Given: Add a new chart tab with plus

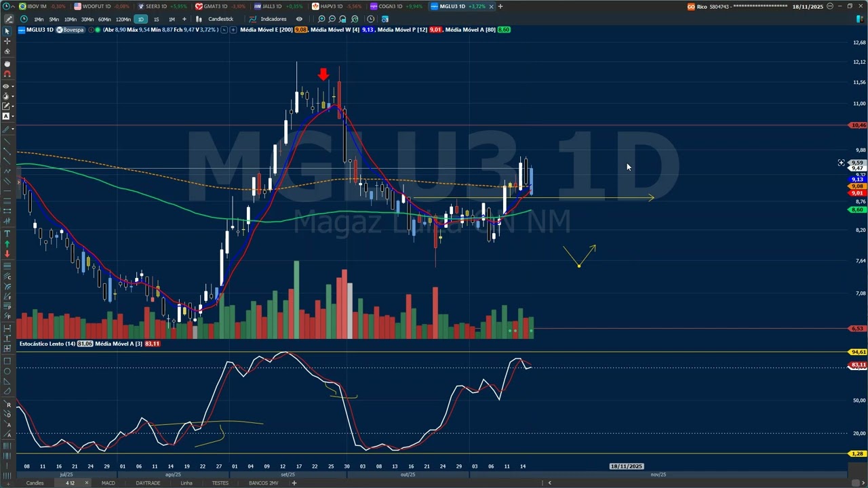Looking at the screenshot, I should 500,6.
